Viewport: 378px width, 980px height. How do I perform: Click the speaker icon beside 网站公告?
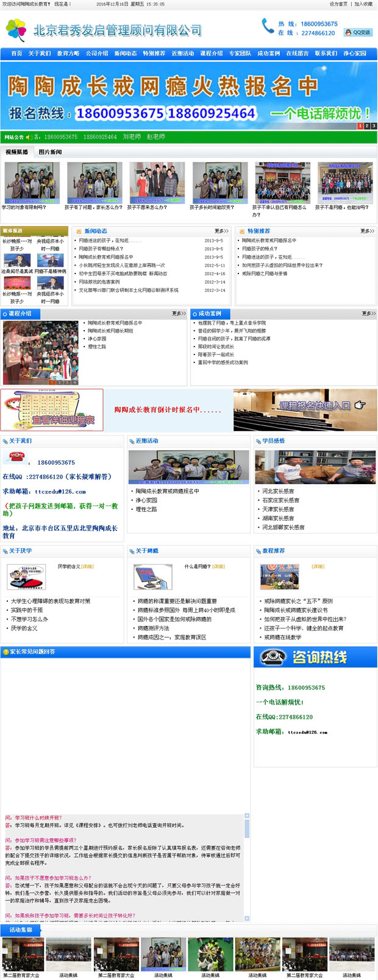pyautogui.click(x=28, y=137)
